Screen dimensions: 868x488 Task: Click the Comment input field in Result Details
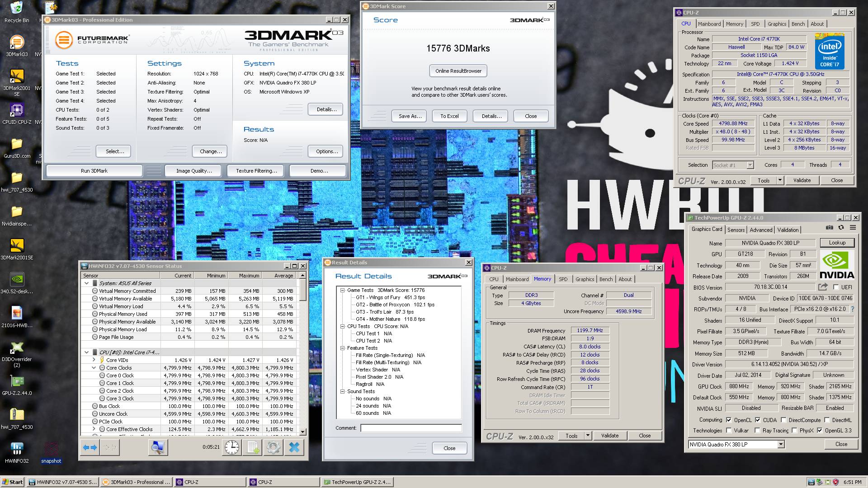(411, 428)
